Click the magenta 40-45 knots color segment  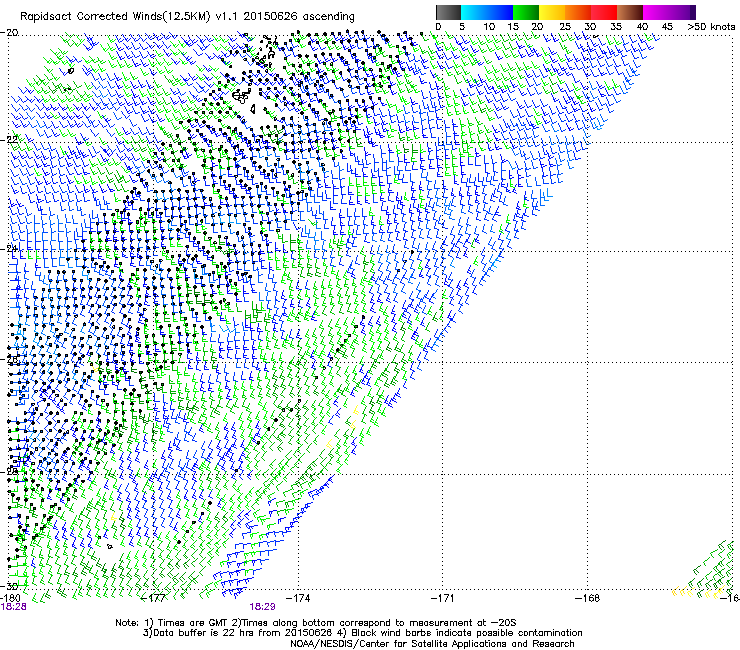pos(656,12)
